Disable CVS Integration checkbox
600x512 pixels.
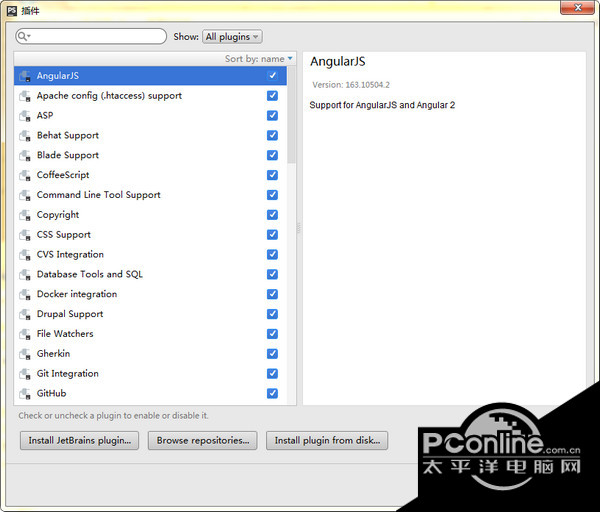click(x=272, y=254)
